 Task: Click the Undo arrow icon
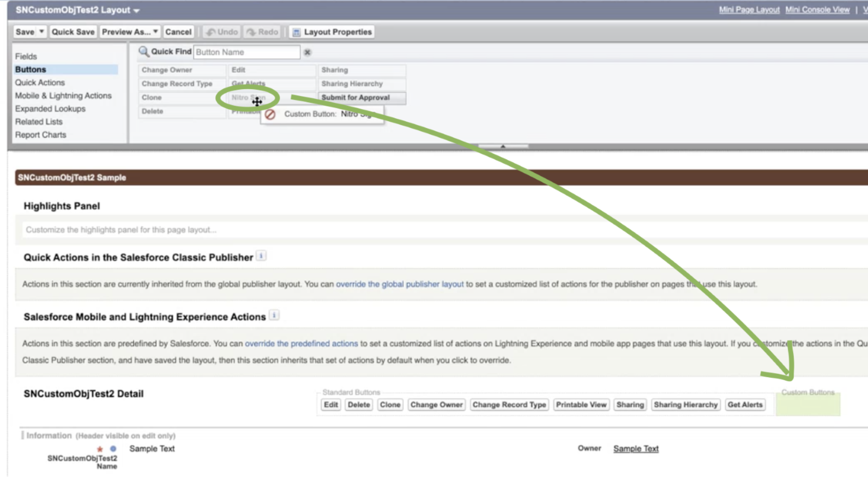[x=211, y=32]
